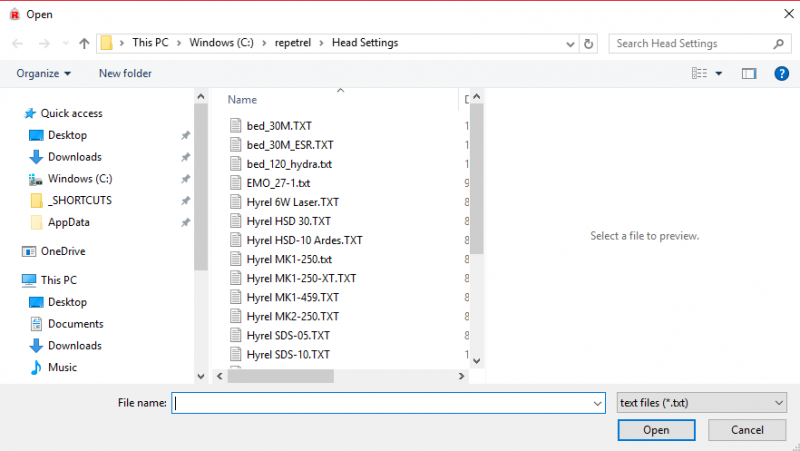This screenshot has height=451, width=800.
Task: Select OneDrive in the navigation pane
Action: (62, 252)
